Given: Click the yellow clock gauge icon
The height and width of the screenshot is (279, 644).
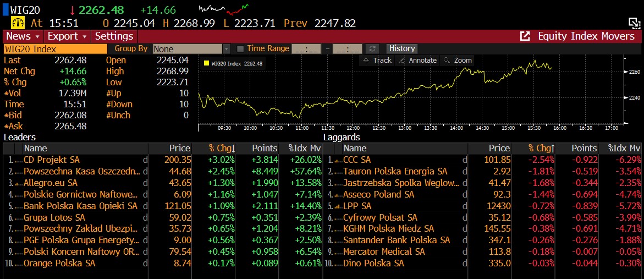Looking at the screenshot, I should tap(18, 23).
